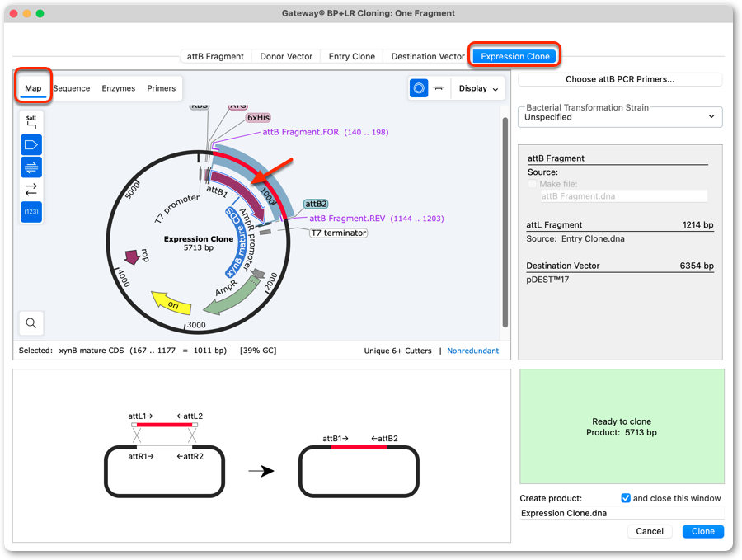Click the map's vertical scrollbar
Viewport: 742px width, 560px height.
point(505,223)
